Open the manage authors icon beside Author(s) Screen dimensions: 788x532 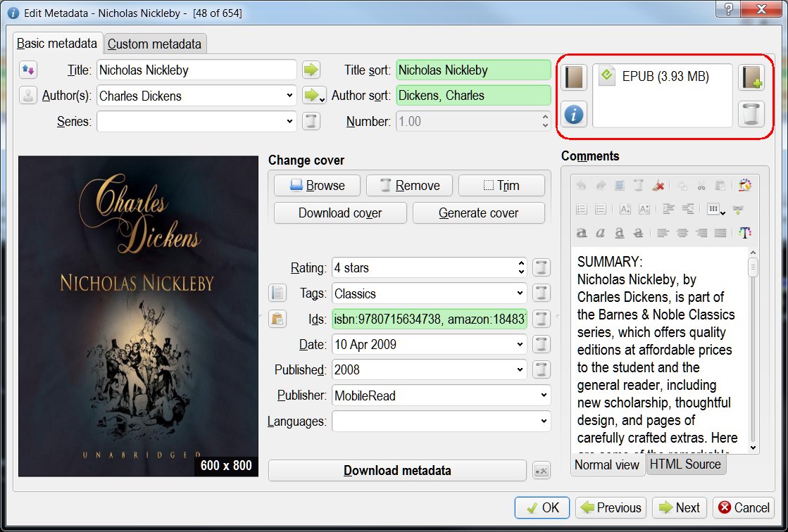[x=28, y=96]
